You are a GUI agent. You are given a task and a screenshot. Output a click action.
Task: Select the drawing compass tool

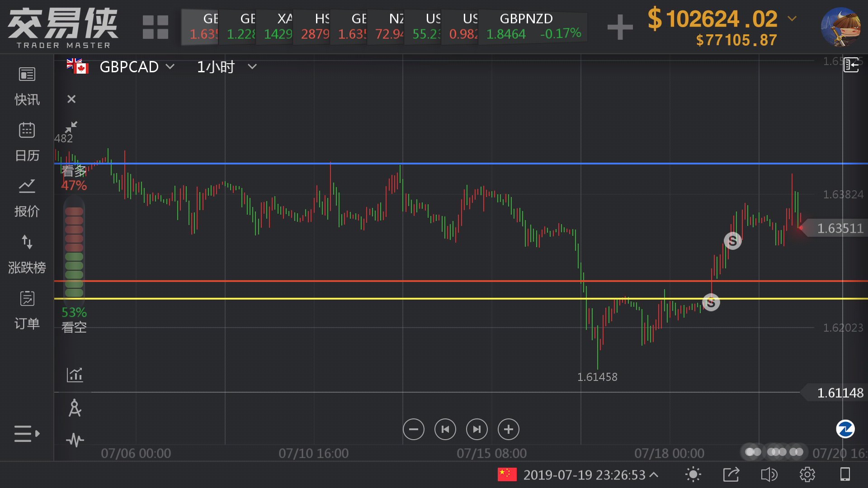click(75, 408)
